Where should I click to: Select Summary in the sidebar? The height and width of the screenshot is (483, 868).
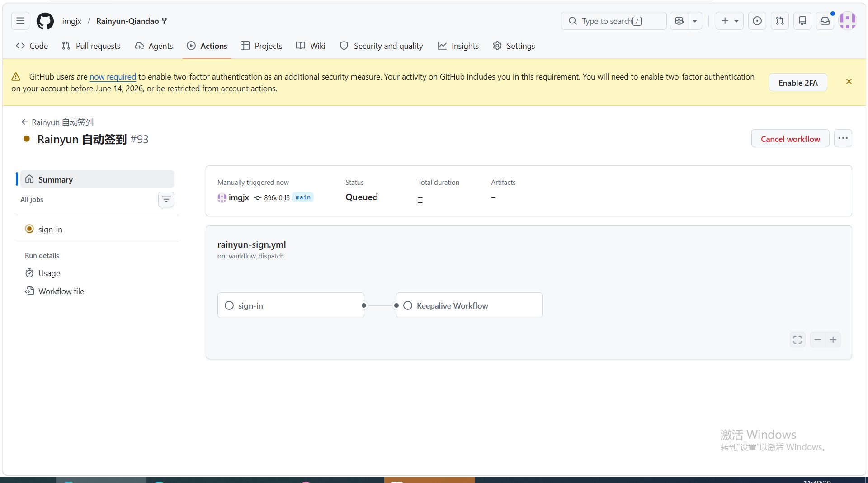(x=97, y=179)
